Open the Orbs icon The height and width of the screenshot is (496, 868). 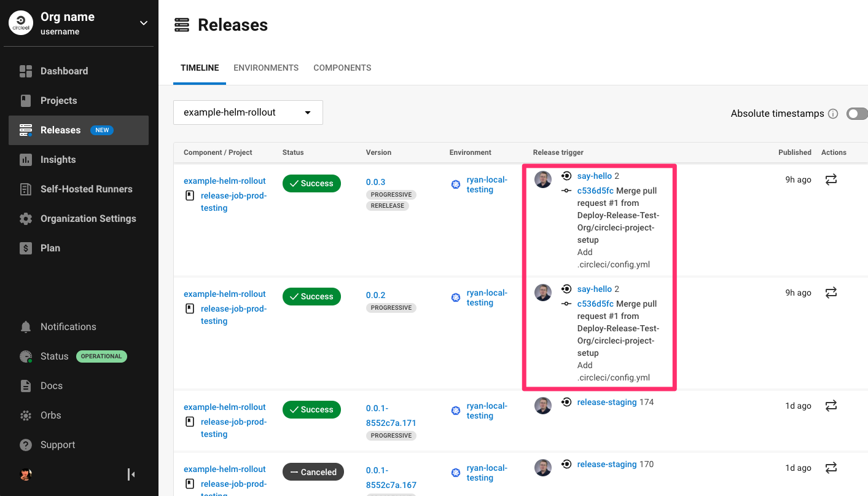[26, 415]
